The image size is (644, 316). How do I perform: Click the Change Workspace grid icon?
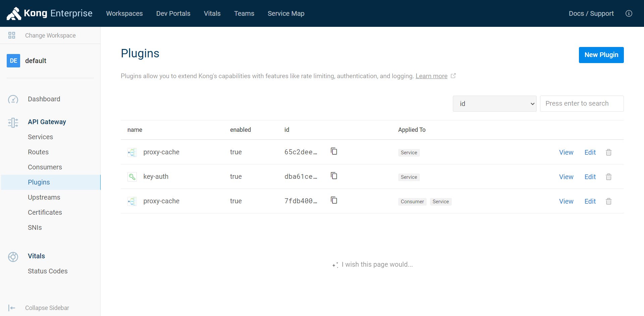coord(12,35)
